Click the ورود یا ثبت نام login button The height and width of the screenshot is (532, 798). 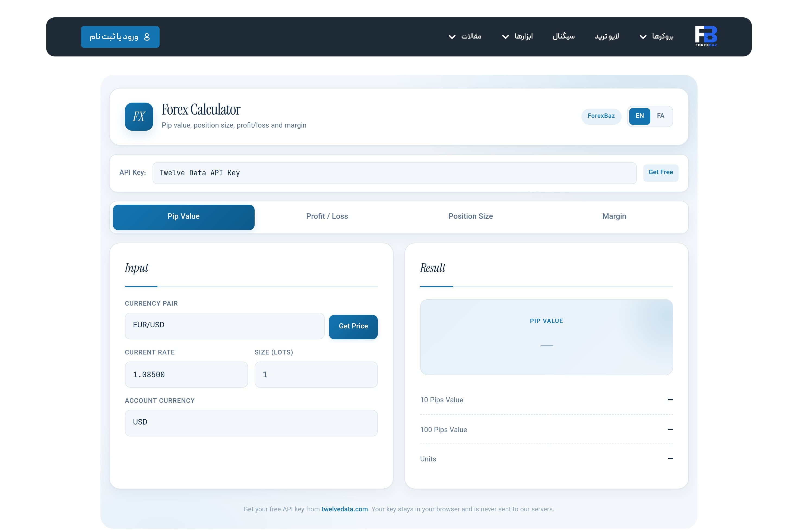120,37
